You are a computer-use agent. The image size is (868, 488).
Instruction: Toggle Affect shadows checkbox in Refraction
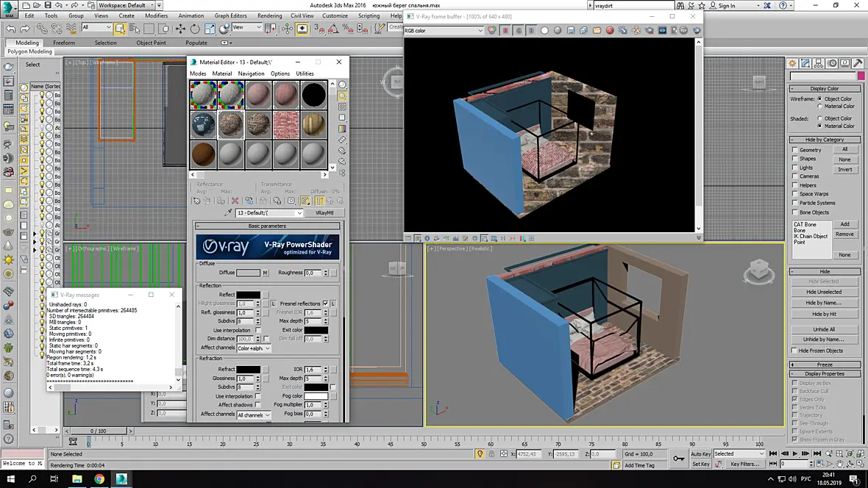(258, 405)
